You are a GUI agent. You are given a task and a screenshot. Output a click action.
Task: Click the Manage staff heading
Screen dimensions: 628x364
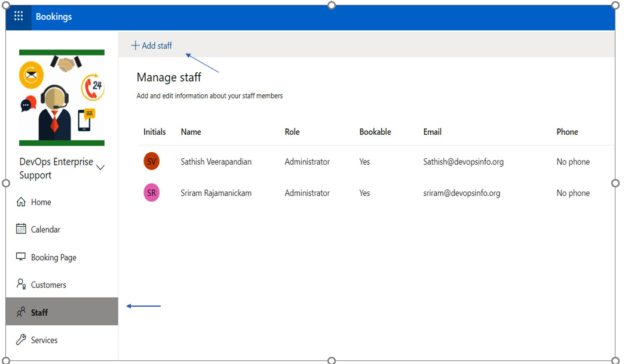(x=169, y=77)
